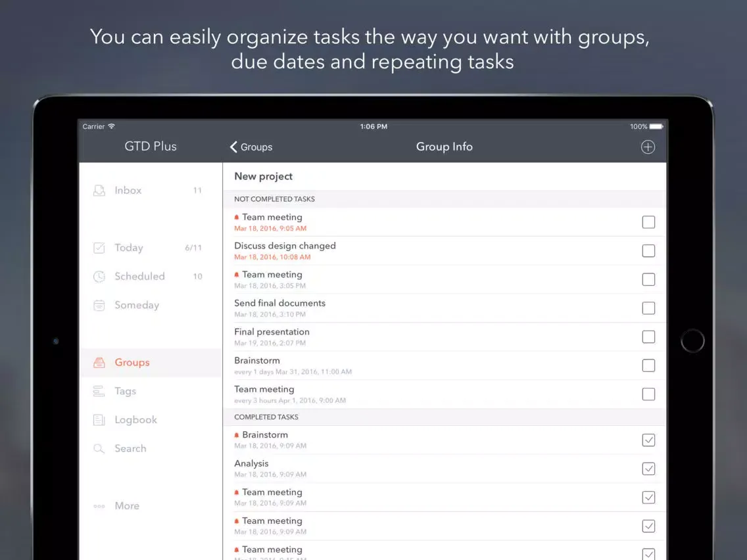
Task: Open the Send final documents task
Action: click(x=279, y=303)
